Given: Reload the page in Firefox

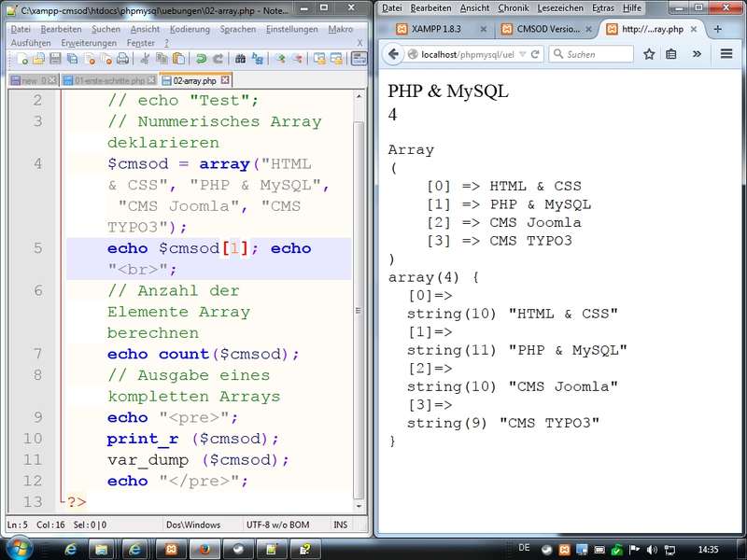Looking at the screenshot, I should point(536,54).
